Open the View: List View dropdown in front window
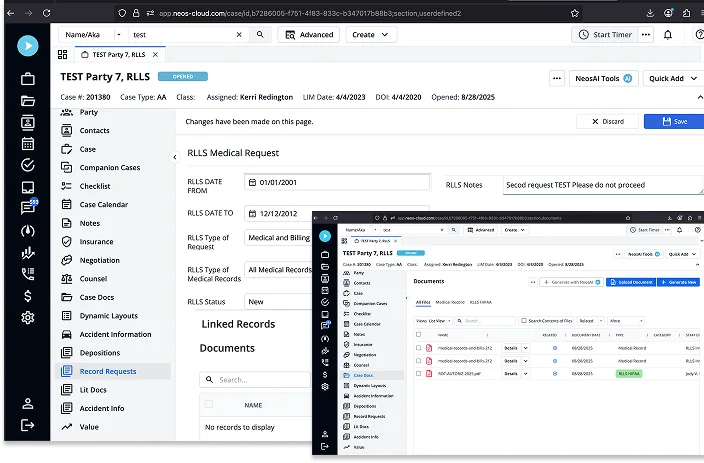 coord(433,321)
